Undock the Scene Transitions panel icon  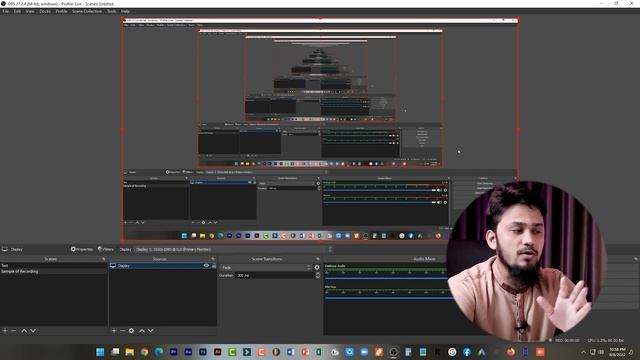[318, 259]
